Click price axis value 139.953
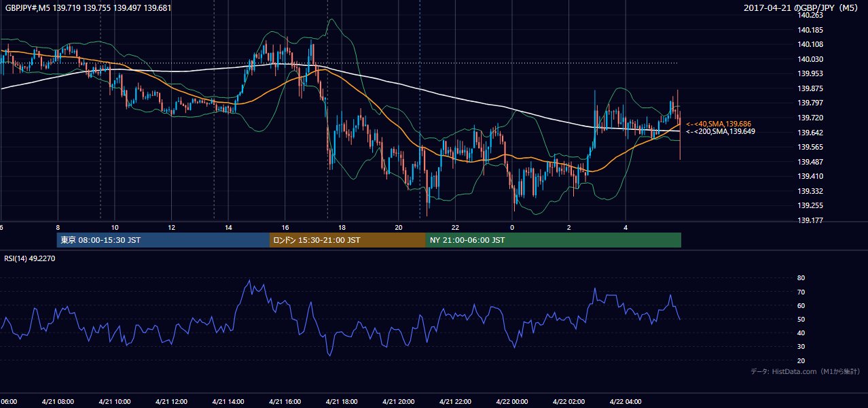This screenshot has width=868, height=408. pos(812,73)
